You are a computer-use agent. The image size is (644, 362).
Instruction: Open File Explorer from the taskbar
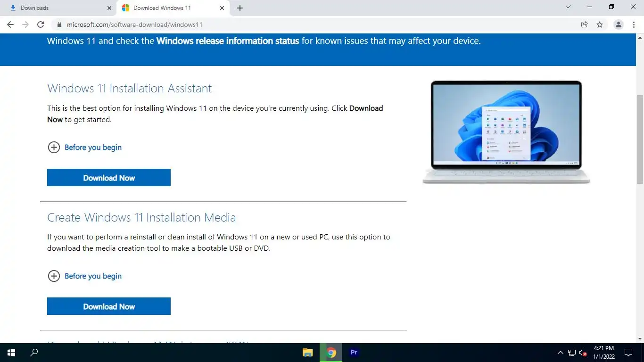click(308, 353)
